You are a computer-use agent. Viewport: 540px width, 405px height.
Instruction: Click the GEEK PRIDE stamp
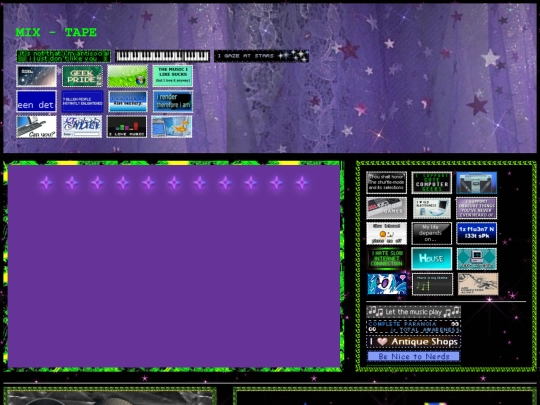82,76
